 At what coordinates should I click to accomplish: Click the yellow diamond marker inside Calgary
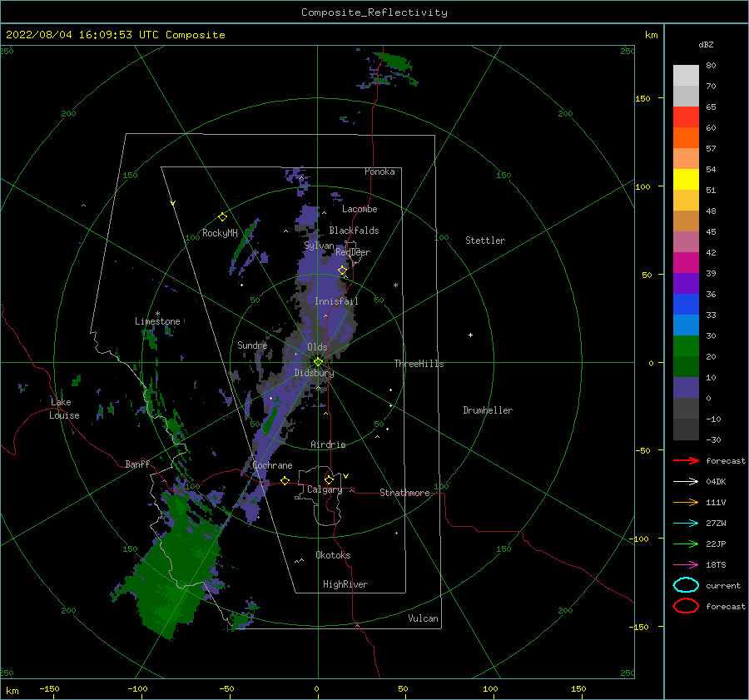[x=329, y=479]
